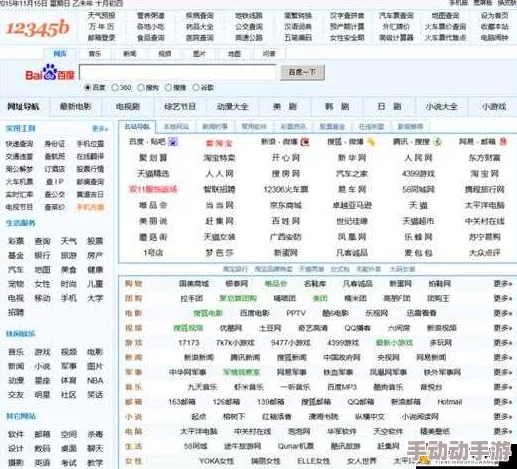Click the NBA link in left sidebar
Image resolution: width=517 pixels, height=469 pixels.
tap(95, 380)
